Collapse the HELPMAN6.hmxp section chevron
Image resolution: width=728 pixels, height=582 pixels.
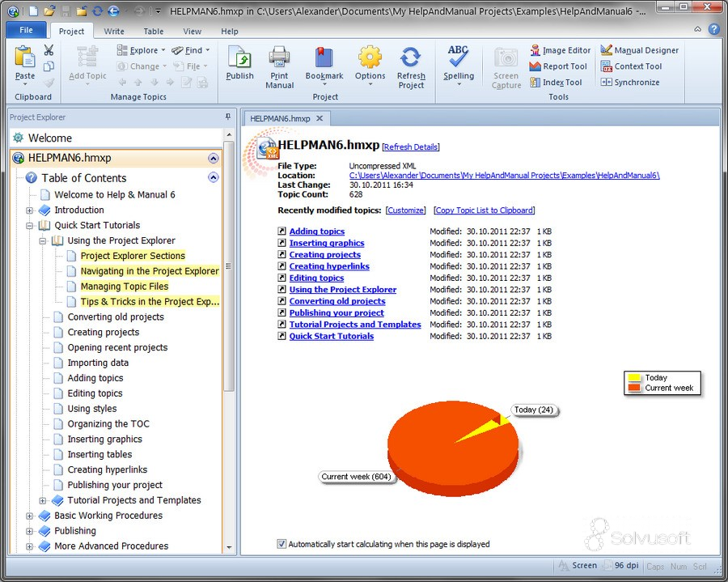click(213, 158)
